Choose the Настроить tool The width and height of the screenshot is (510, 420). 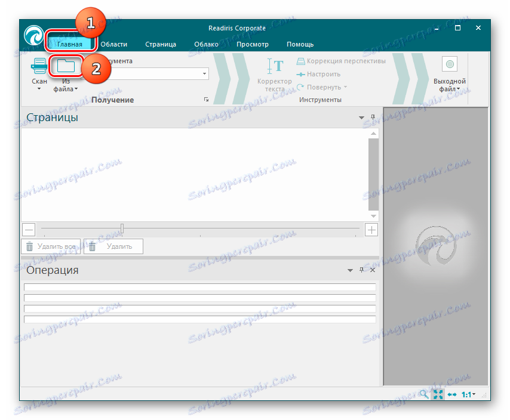[x=319, y=74]
